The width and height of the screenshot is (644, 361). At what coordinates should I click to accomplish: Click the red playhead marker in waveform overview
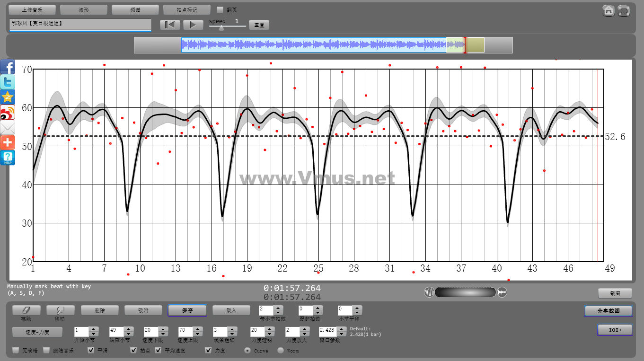pyautogui.click(x=465, y=45)
